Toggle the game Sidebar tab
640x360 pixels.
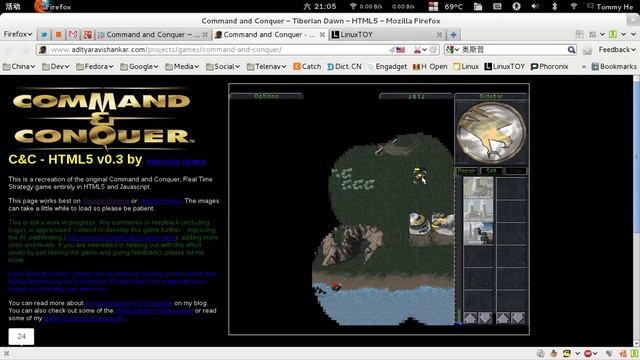coord(491,96)
